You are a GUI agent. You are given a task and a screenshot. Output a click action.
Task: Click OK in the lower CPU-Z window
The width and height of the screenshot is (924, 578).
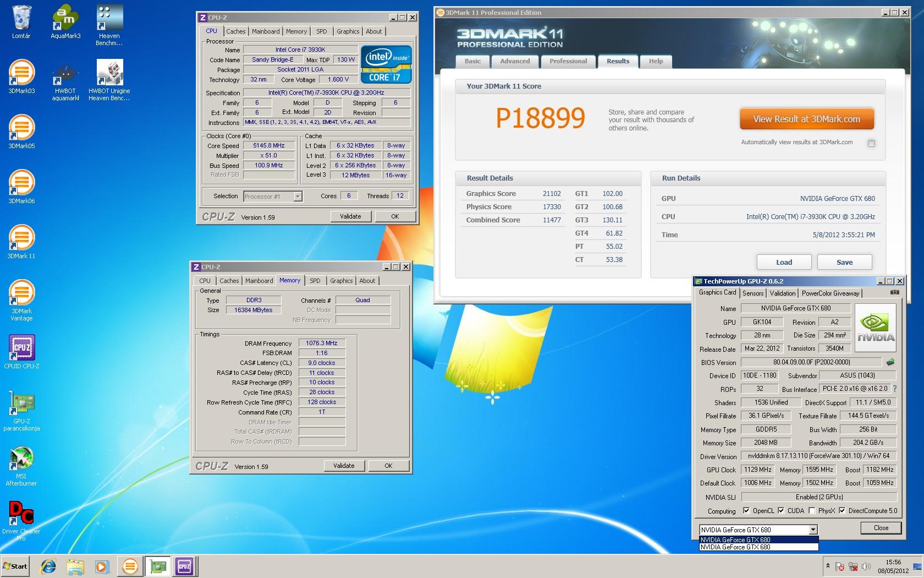(x=388, y=466)
